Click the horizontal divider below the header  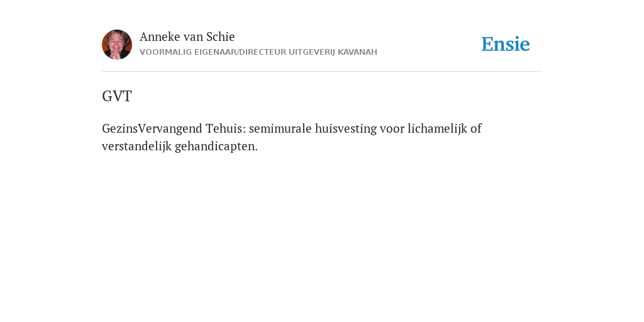[322, 72]
